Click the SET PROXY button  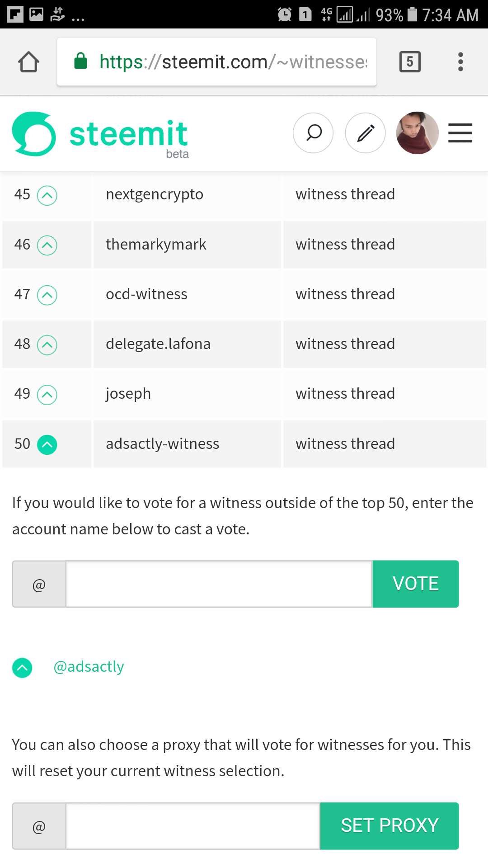(x=389, y=826)
